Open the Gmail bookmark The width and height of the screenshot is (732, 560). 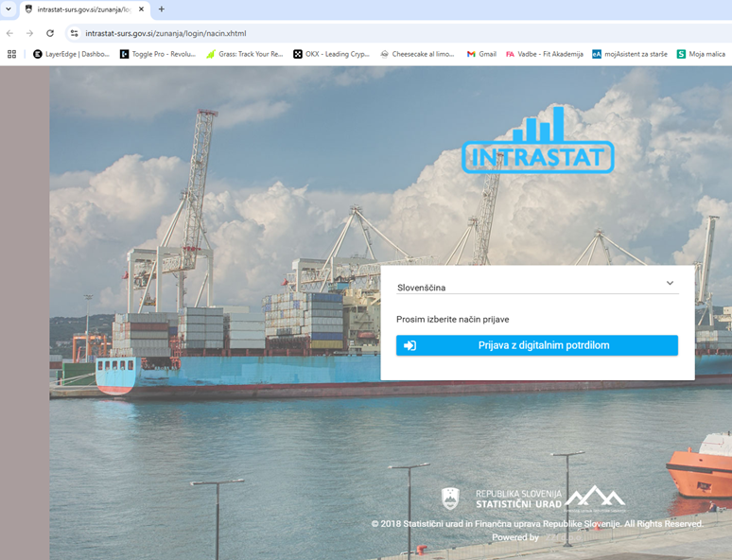click(x=481, y=54)
